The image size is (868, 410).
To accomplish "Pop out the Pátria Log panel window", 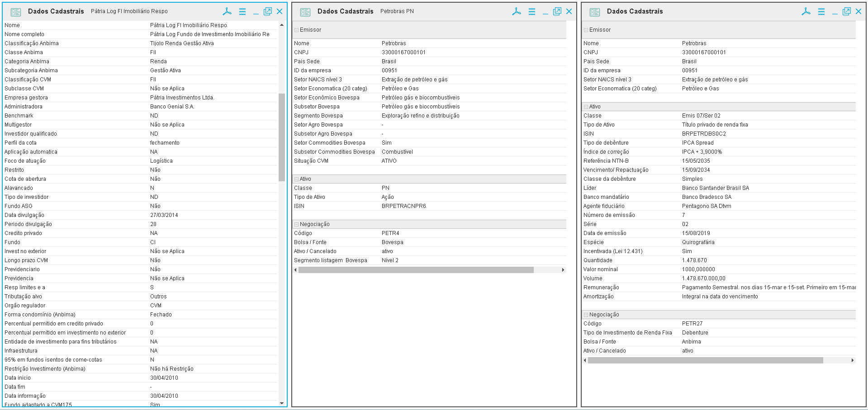I will point(268,11).
